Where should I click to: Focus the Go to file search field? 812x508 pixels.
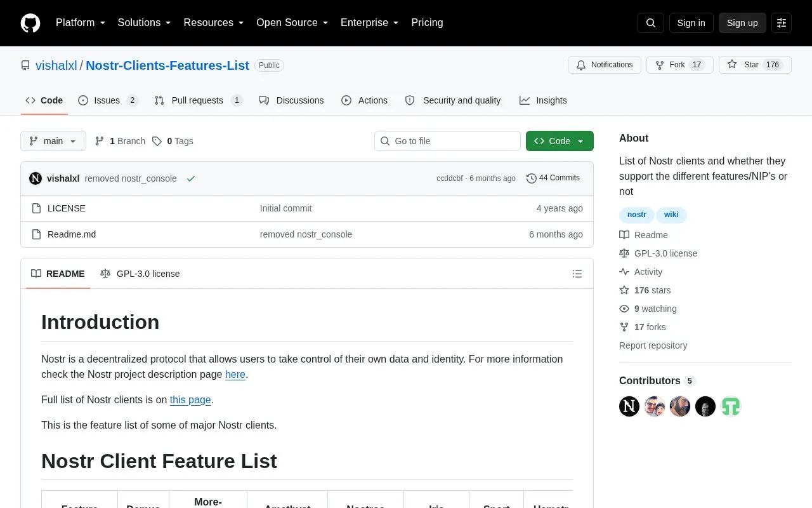pyautogui.click(x=447, y=141)
